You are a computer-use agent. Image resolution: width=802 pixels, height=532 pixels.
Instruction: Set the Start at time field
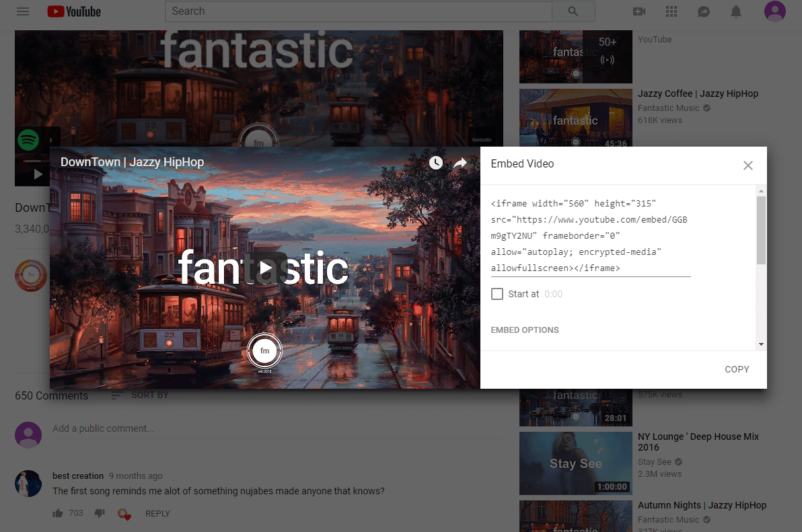554,294
